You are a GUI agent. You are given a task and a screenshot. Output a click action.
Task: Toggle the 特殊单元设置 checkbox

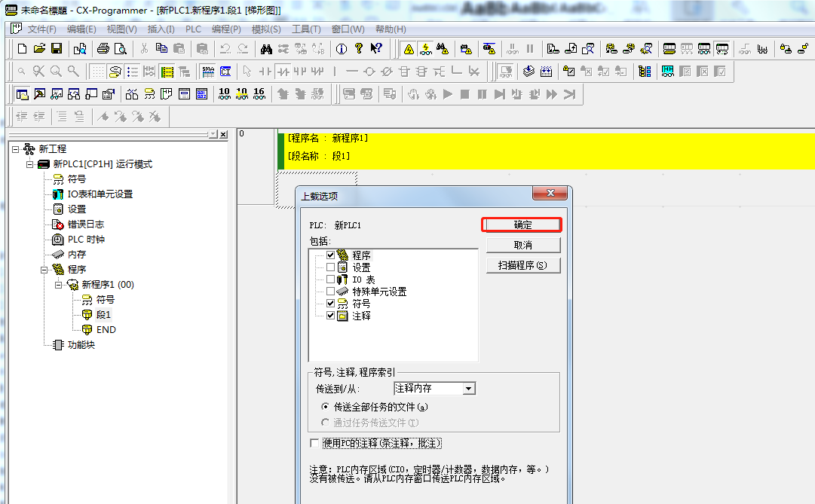(x=330, y=291)
